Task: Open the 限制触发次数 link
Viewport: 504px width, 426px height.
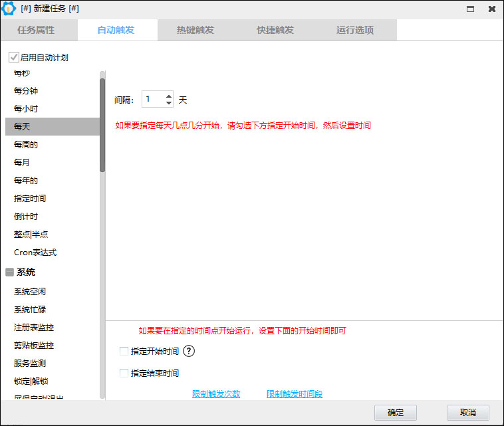Action: [x=216, y=394]
